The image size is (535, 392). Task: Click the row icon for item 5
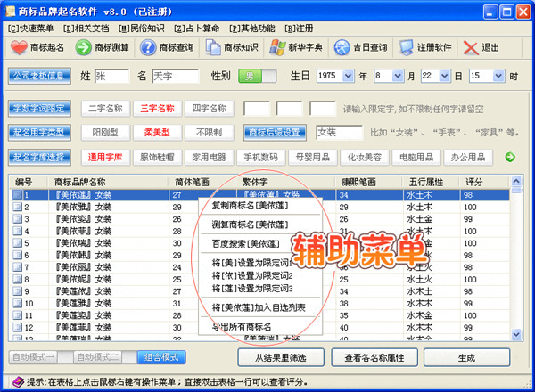coord(17,243)
